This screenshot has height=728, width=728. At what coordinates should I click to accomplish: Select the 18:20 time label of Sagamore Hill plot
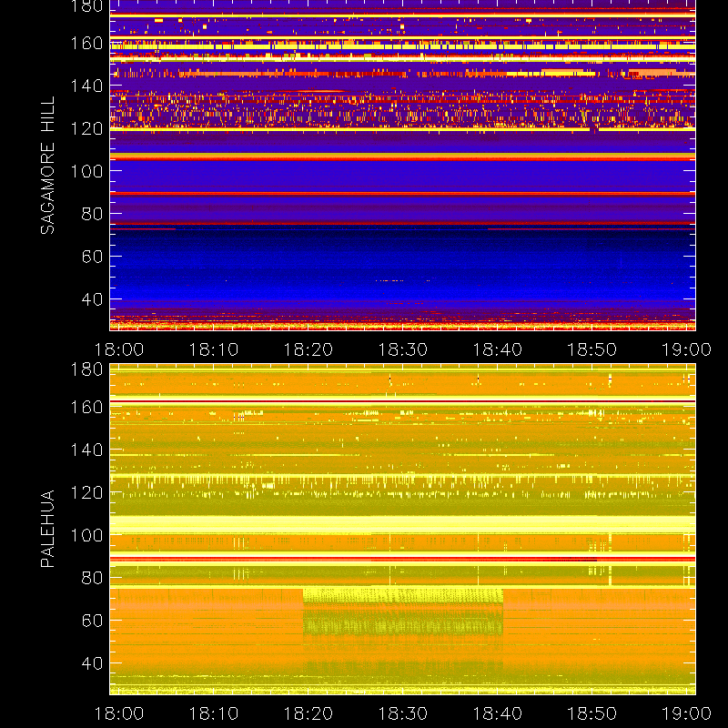point(308,349)
